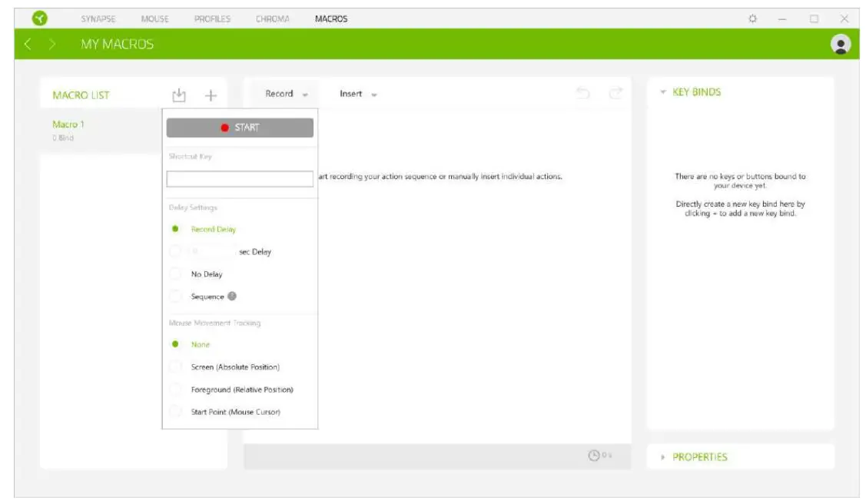
Task: Go forward with the right arrow
Action: pos(52,44)
